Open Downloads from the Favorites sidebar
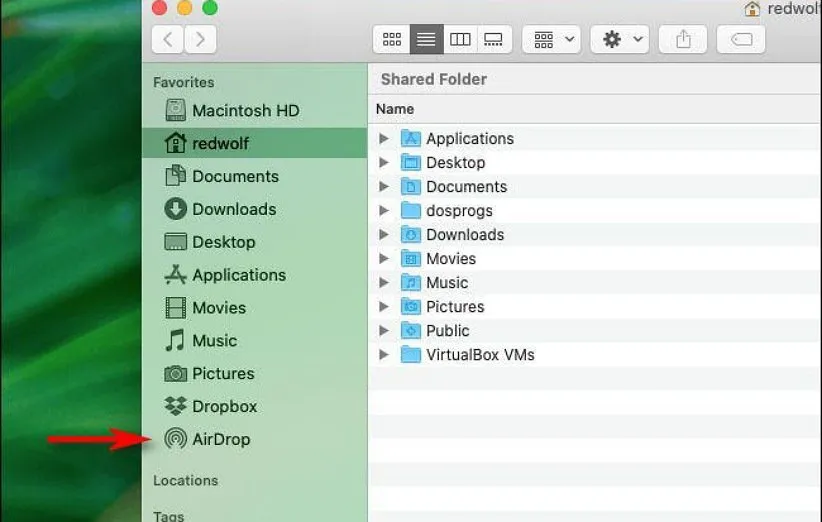Image resolution: width=822 pixels, height=522 pixels. pos(233,209)
